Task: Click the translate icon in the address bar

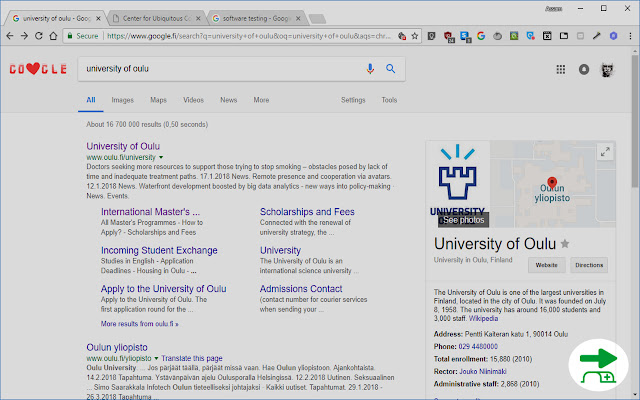Action: coord(402,36)
